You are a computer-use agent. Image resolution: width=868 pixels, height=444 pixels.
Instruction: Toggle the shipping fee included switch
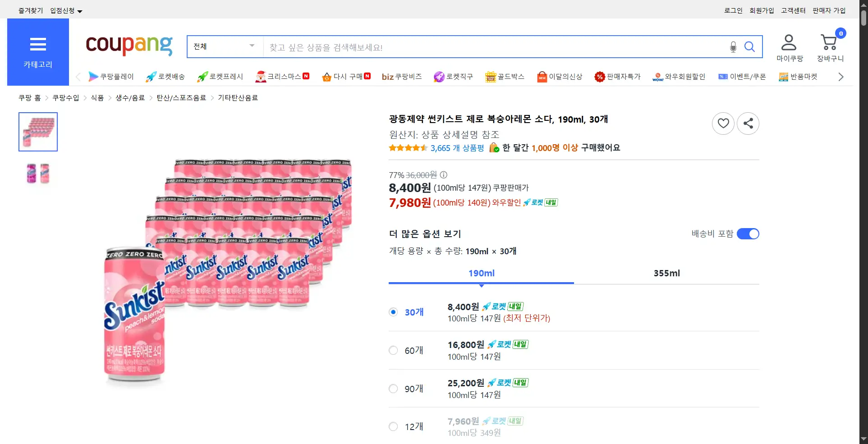pyautogui.click(x=748, y=234)
